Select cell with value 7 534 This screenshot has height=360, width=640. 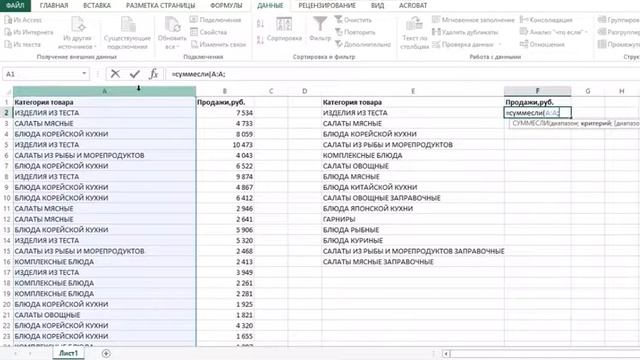coord(224,113)
